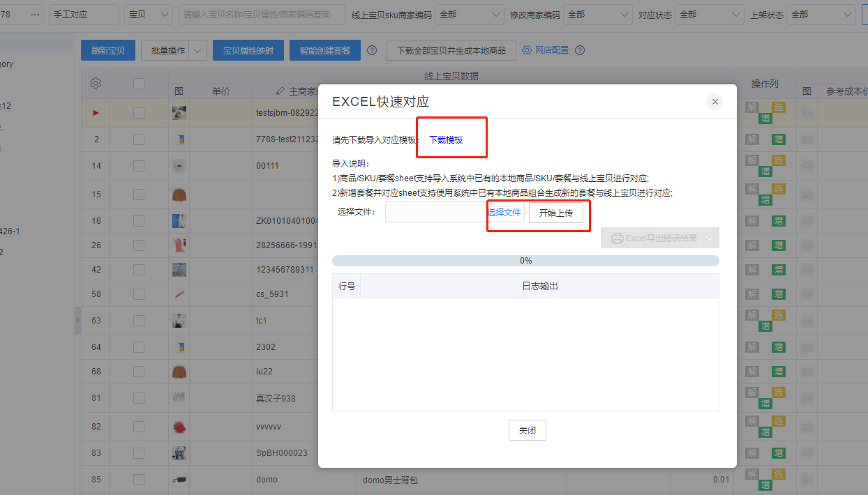Click the 开始上传 button
Viewport: 868px width, 495px height.
pyautogui.click(x=555, y=213)
